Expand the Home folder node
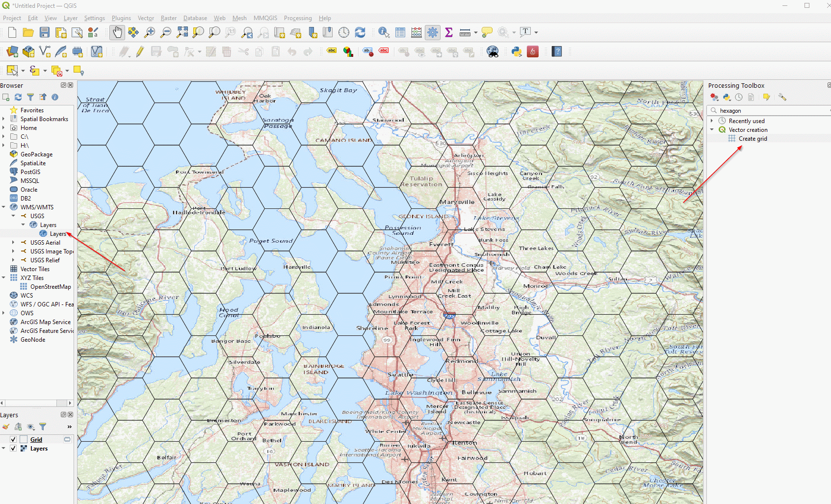 [4, 128]
